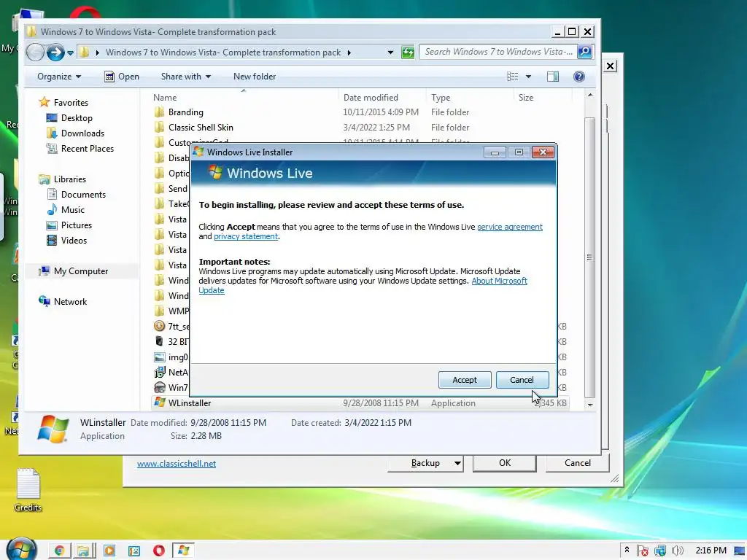Open the Action Center flag icon

(642, 551)
